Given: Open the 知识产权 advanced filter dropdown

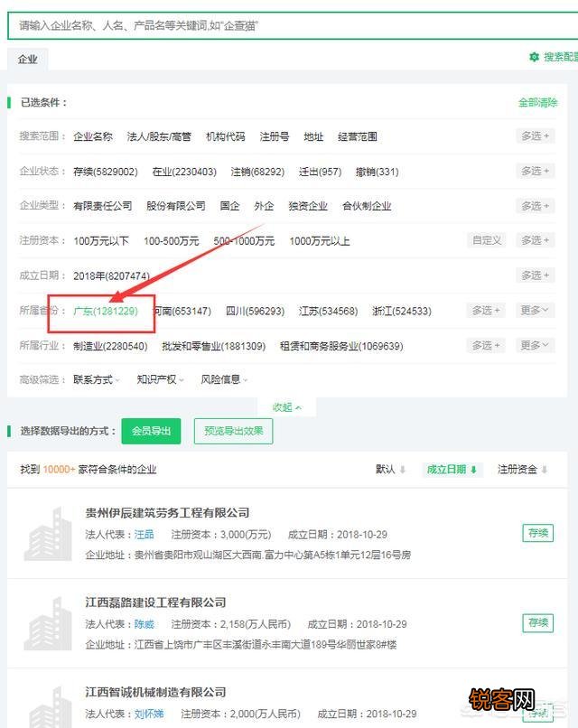Looking at the screenshot, I should (x=160, y=380).
